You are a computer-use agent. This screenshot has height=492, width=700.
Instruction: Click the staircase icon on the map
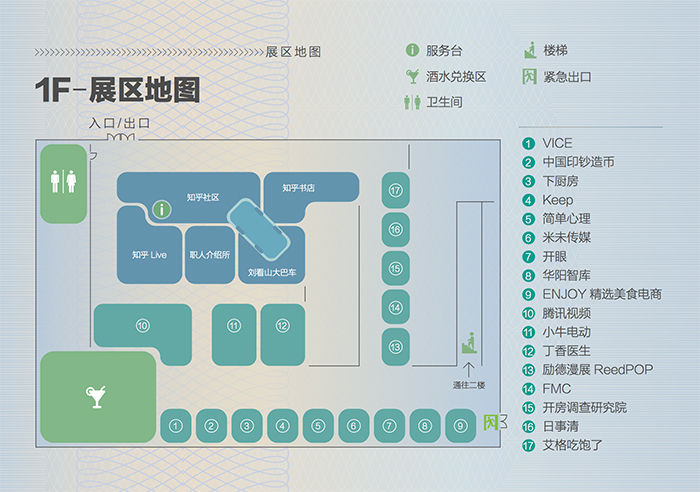click(469, 343)
